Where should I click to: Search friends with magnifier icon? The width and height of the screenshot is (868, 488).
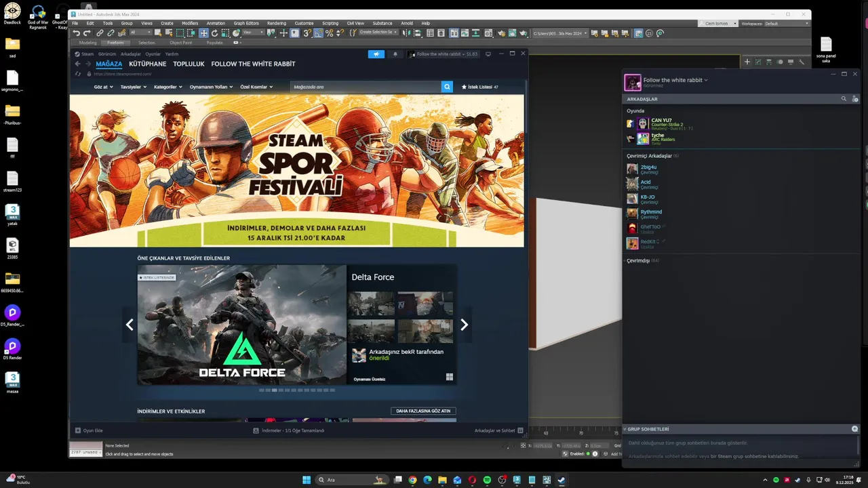[x=844, y=99]
